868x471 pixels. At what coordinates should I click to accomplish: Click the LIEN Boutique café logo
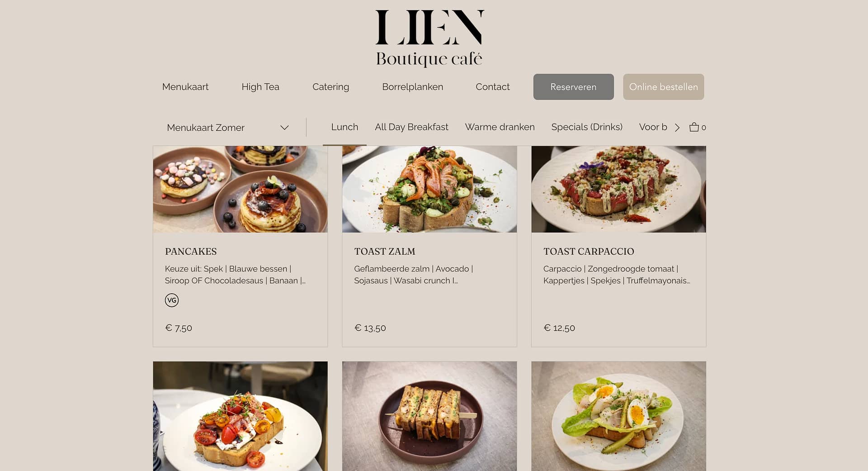click(429, 38)
